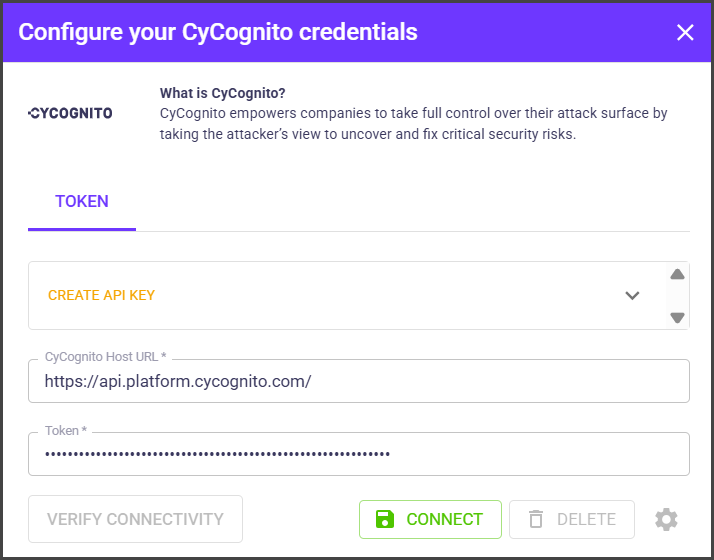
Task: Click the dialog title text
Action: click(x=218, y=32)
